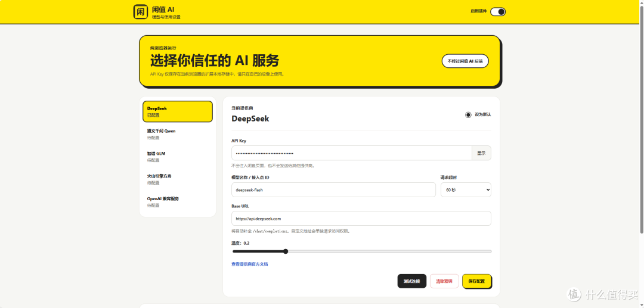Open the 请求超时 60 秒 dropdown
644x308 pixels.
tap(466, 190)
